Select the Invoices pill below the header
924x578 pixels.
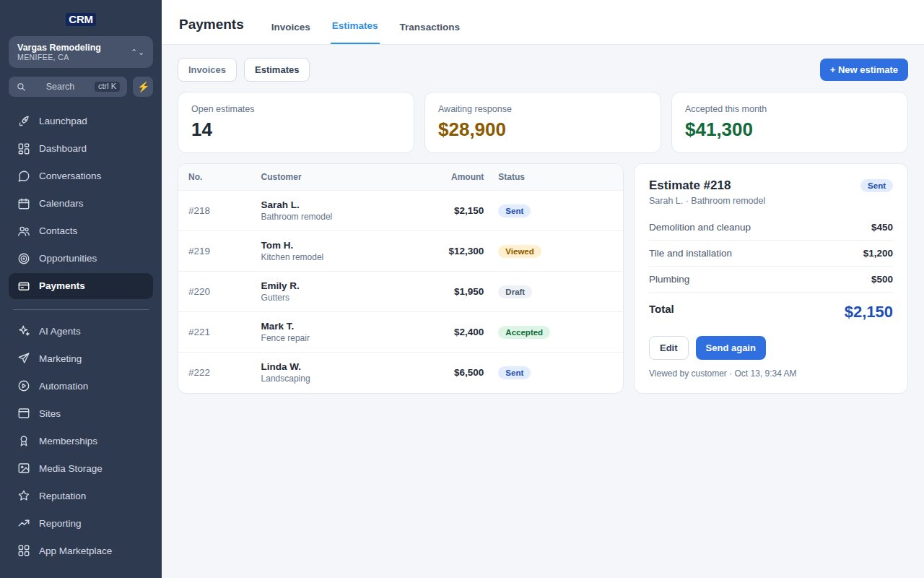[x=207, y=70]
